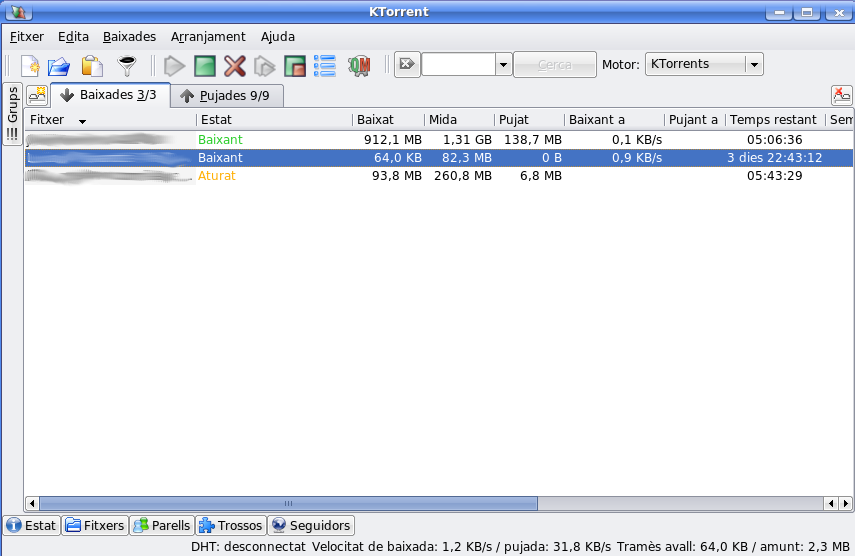This screenshot has width=855, height=556.
Task: Click the funnel filter icon
Action: [x=127, y=66]
